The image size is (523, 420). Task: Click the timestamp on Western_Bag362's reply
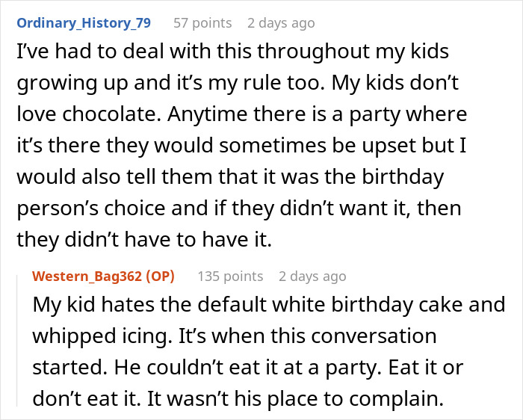[312, 277]
